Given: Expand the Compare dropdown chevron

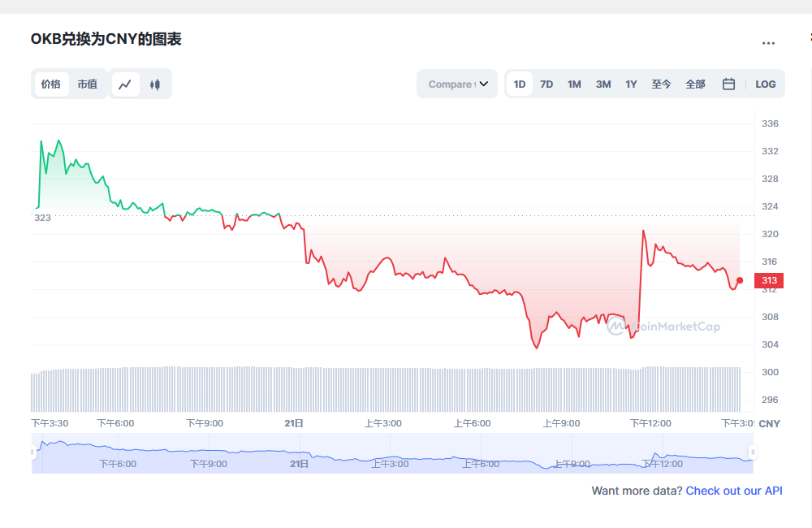Looking at the screenshot, I should (x=485, y=84).
